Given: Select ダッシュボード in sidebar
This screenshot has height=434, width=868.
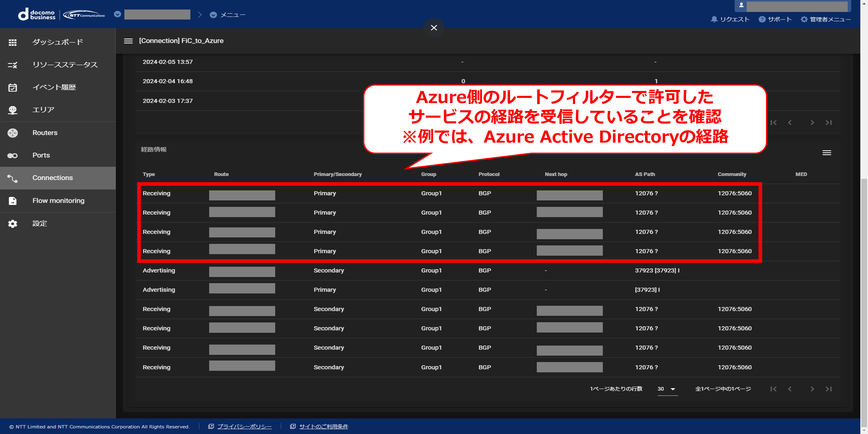Looking at the screenshot, I should (58, 42).
